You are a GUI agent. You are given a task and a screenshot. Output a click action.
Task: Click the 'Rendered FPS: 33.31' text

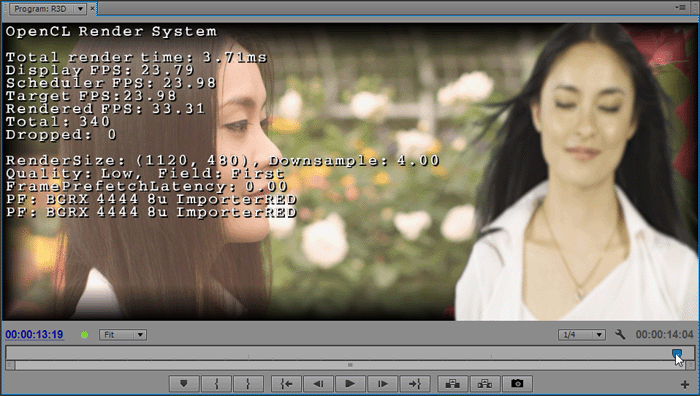click(x=105, y=108)
